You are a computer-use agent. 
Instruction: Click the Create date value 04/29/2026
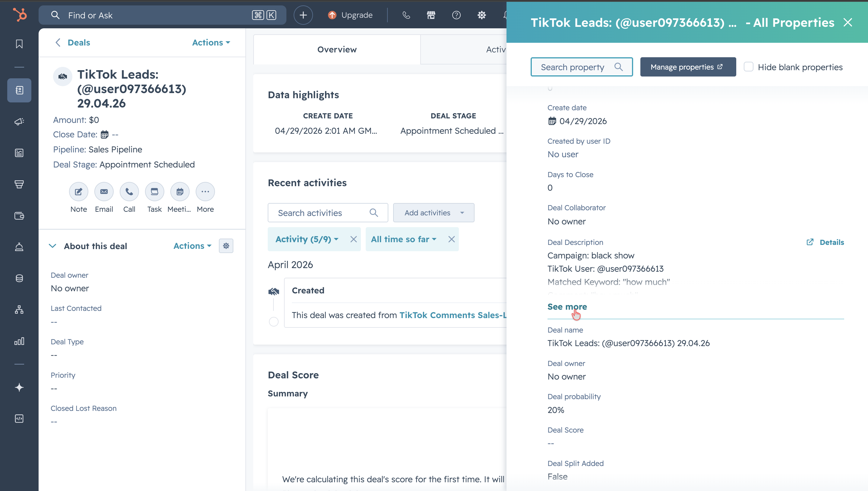coord(583,121)
